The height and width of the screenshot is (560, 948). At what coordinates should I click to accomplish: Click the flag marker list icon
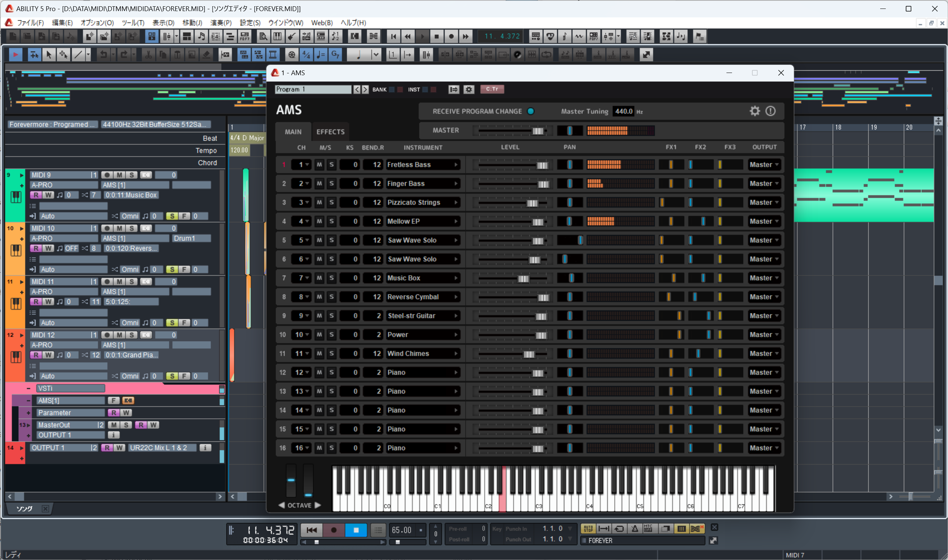700,36
